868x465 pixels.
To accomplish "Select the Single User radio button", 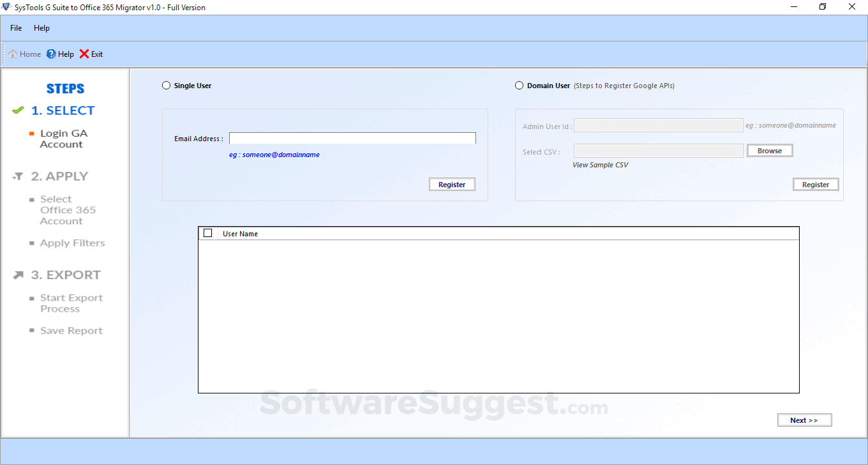I will click(167, 86).
